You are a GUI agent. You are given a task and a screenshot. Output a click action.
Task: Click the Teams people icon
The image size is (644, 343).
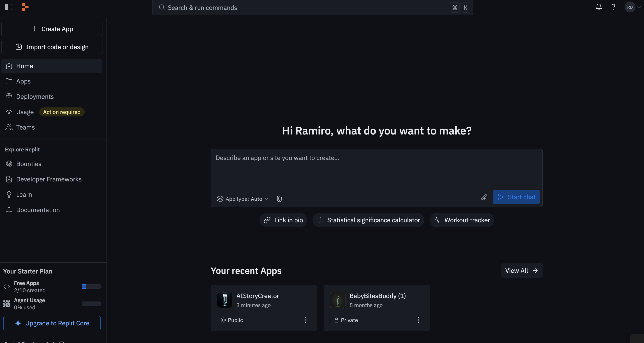click(9, 127)
